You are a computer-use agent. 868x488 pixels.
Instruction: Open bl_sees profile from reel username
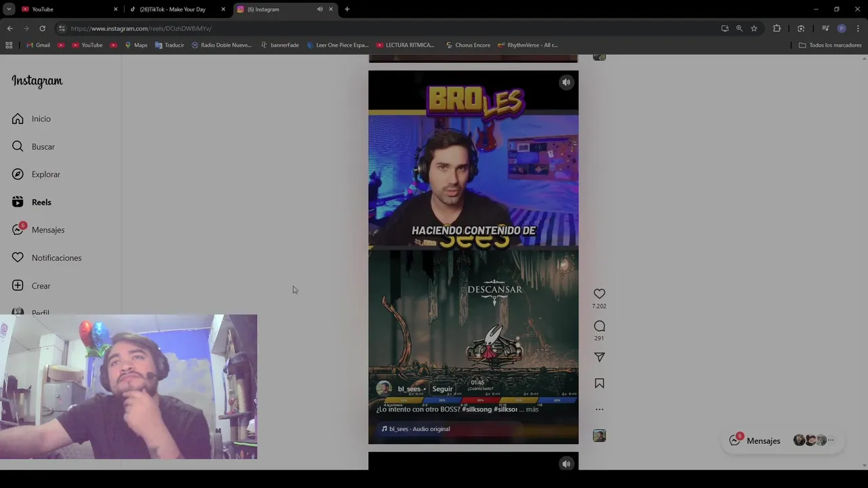pyautogui.click(x=409, y=389)
